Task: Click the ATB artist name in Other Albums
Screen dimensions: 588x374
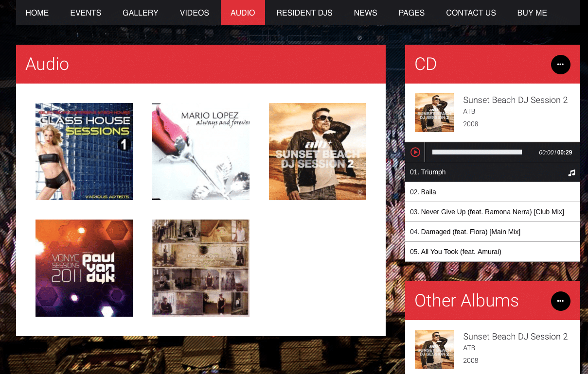Action: 469,348
